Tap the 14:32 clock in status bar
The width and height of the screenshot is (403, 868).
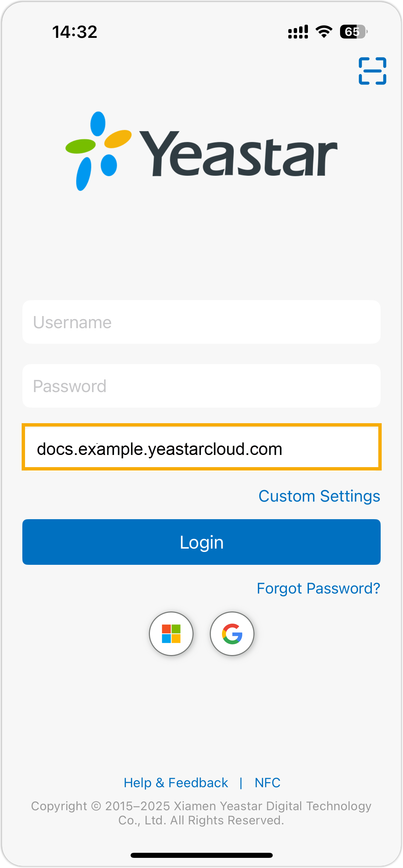coord(74,32)
